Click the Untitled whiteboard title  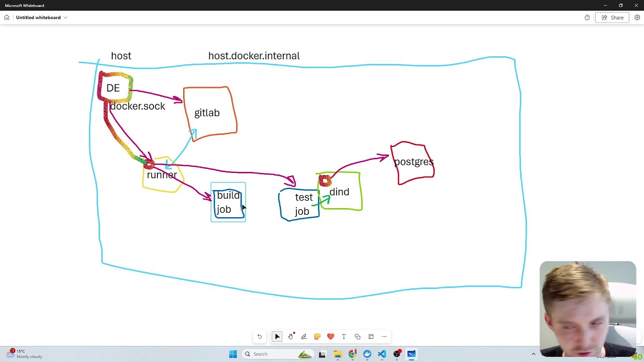38,18
